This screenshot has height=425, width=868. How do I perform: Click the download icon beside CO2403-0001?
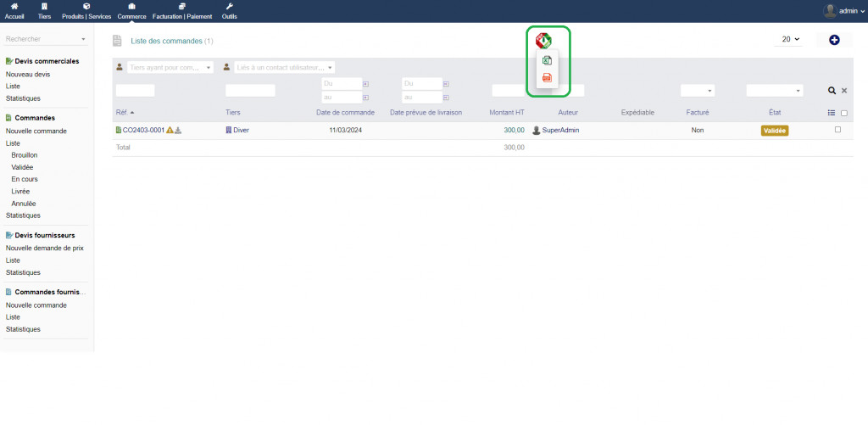tap(178, 131)
